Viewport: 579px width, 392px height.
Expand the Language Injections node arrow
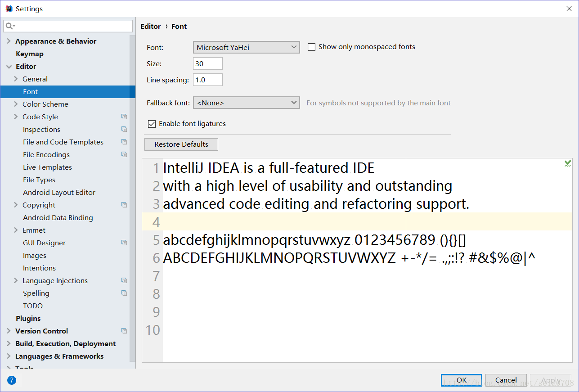point(16,280)
